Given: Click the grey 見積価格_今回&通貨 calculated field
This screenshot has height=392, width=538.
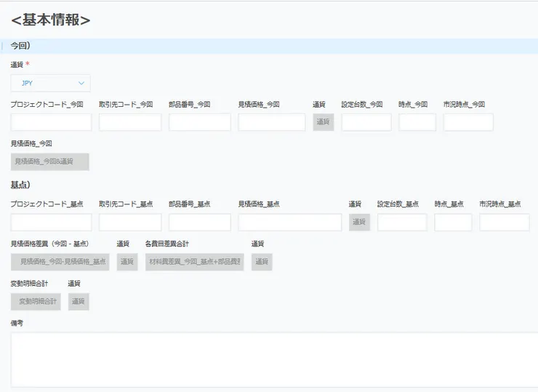Looking at the screenshot, I should (x=50, y=161).
